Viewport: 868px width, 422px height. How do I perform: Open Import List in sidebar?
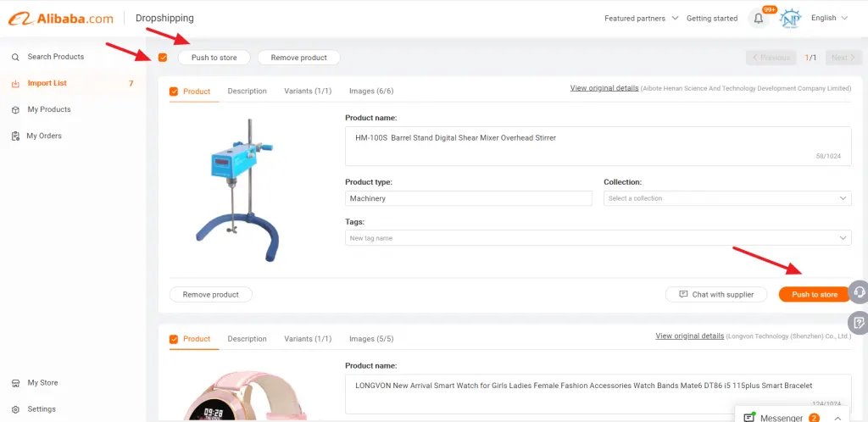point(47,83)
